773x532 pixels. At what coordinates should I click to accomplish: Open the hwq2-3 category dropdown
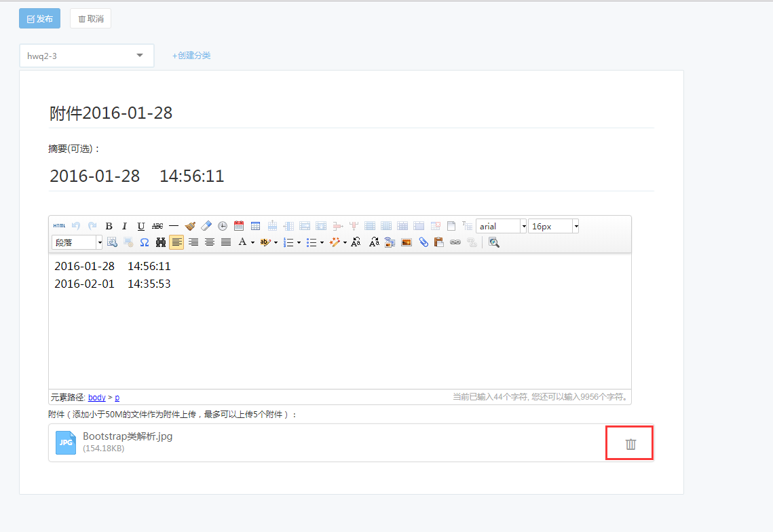click(86, 56)
